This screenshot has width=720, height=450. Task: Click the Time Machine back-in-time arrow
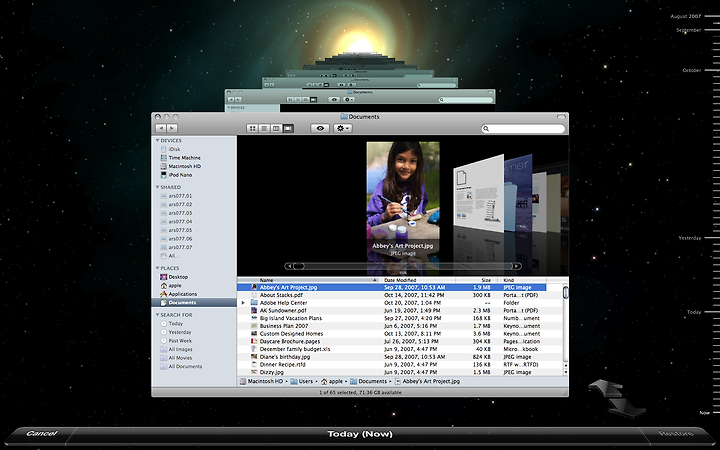point(606,388)
